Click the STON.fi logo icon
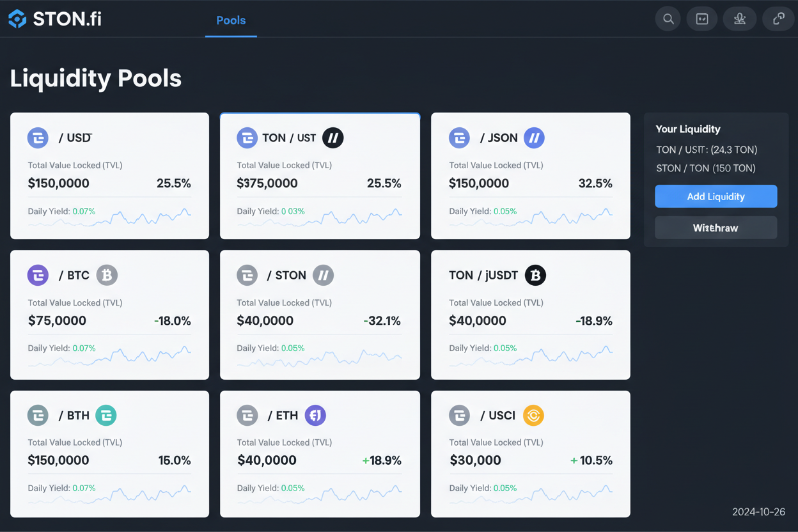 17,19
